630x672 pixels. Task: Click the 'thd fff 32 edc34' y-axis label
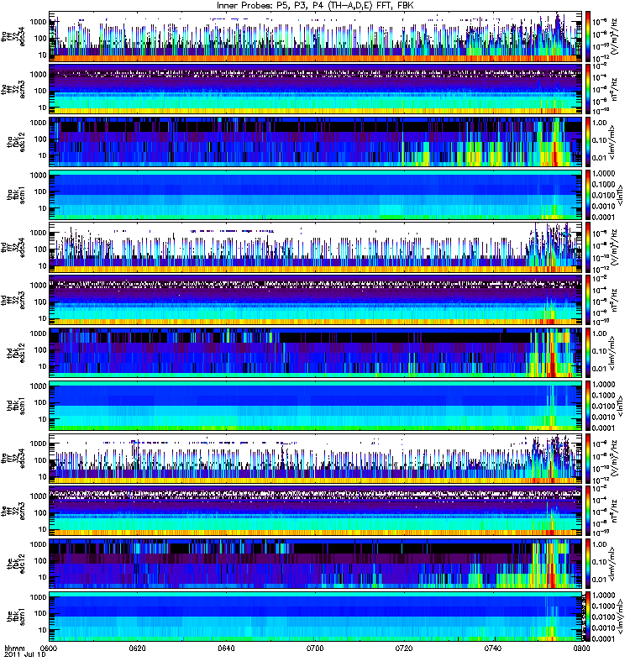[13, 247]
